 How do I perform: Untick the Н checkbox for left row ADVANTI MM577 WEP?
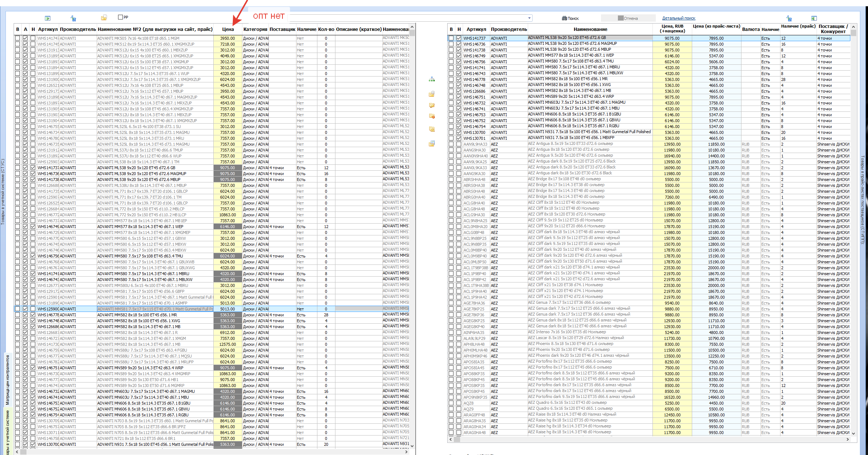point(33,227)
